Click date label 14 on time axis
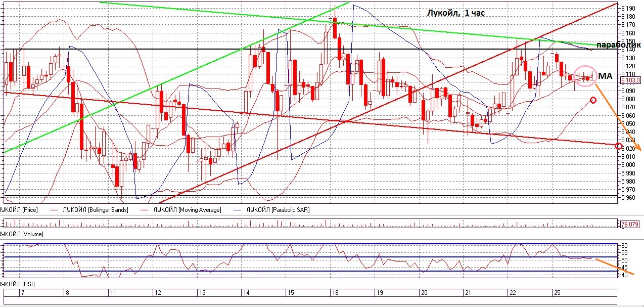 (x=246, y=293)
